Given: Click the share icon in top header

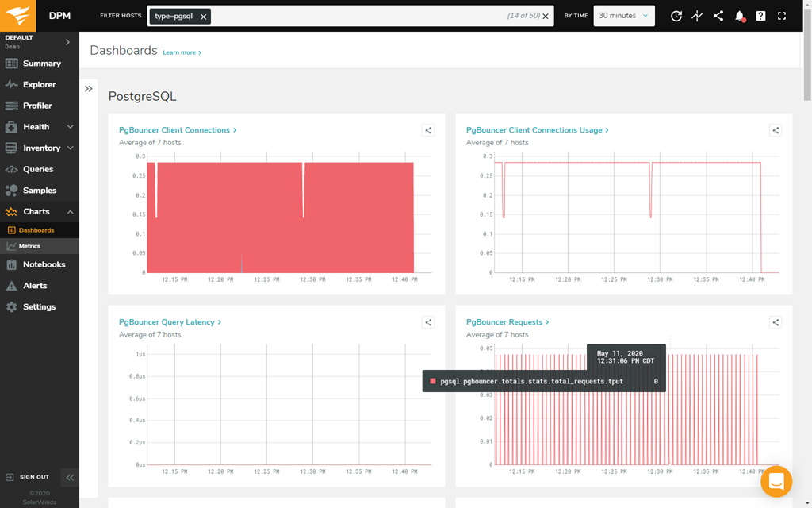Looking at the screenshot, I should click(718, 16).
